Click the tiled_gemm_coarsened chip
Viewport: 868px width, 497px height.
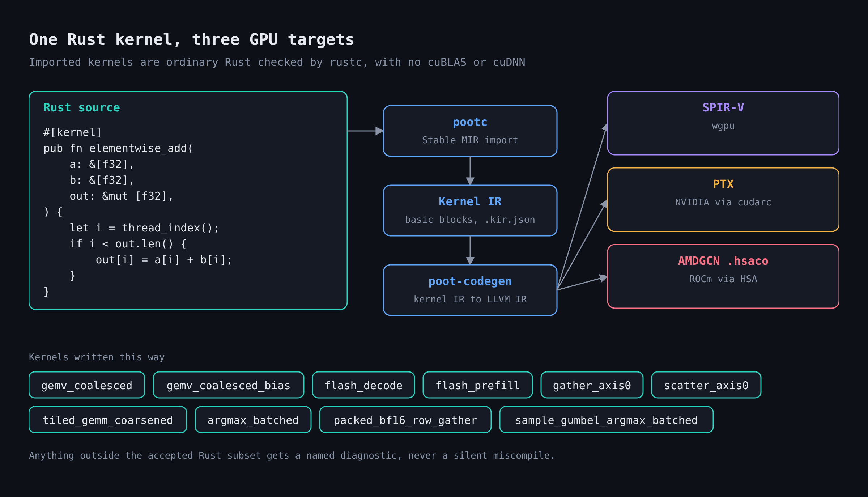[x=108, y=420]
